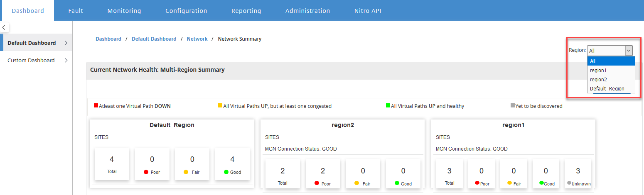Expand Custom Dashboard sidebar chevron
This screenshot has width=644, height=195.
point(66,60)
